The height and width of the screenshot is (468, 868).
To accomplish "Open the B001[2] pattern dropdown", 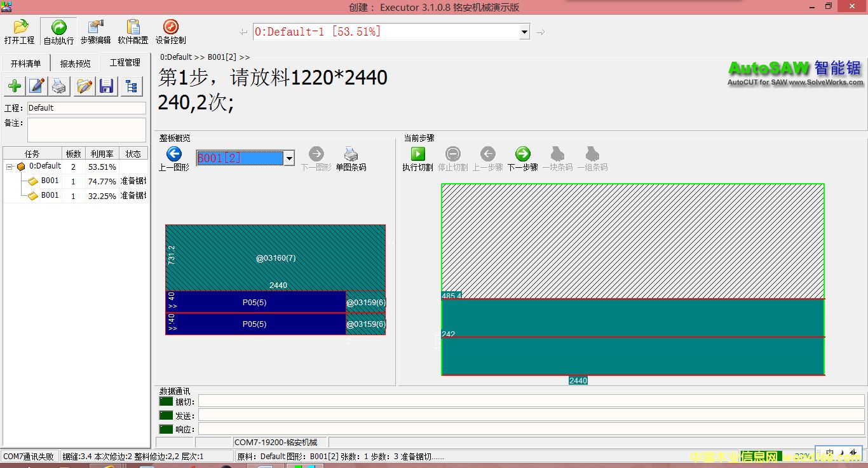I will click(x=288, y=158).
